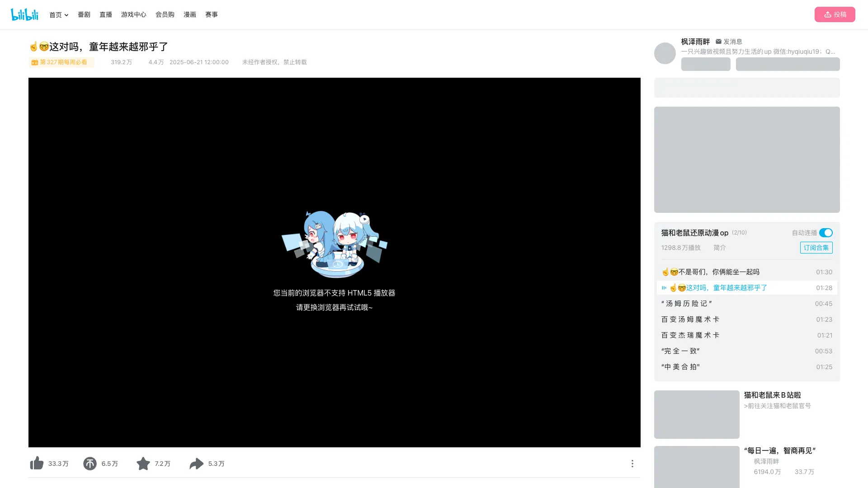Expand the 首页 dropdown arrow
The image size is (868, 488).
[x=66, y=15]
